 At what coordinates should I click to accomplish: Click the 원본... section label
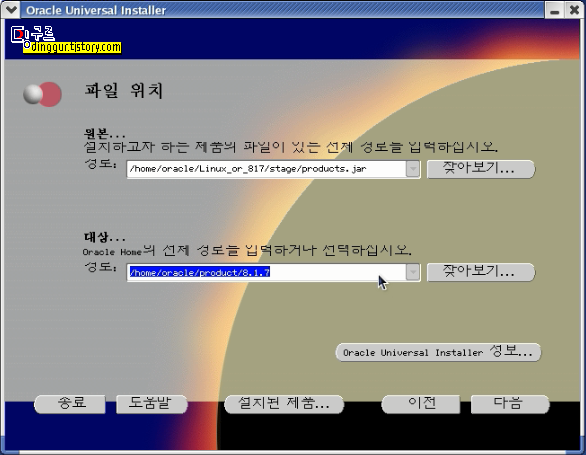pos(104,133)
